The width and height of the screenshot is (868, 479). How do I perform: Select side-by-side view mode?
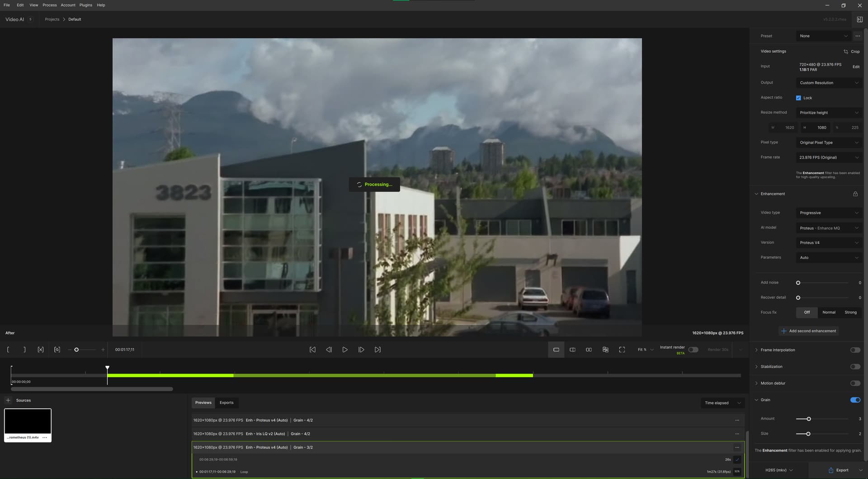[x=589, y=350]
